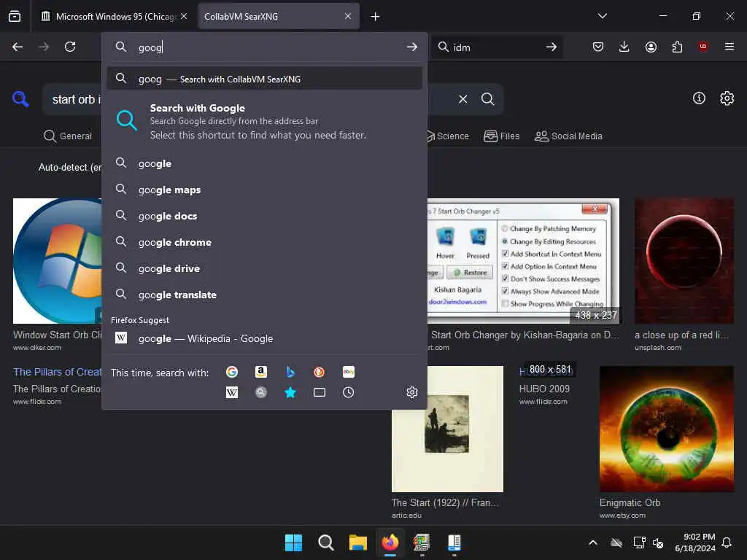Reload the current page
The width and height of the screenshot is (747, 560).
pyautogui.click(x=70, y=47)
